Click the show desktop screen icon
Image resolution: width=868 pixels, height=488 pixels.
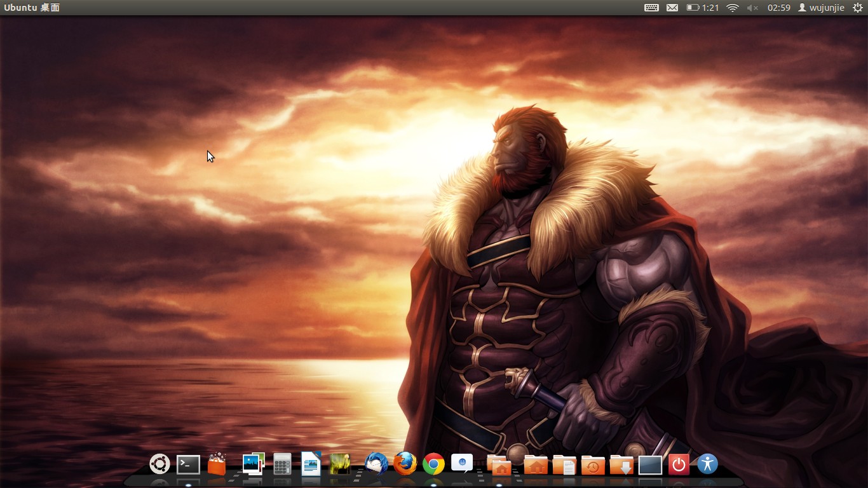tap(650, 465)
